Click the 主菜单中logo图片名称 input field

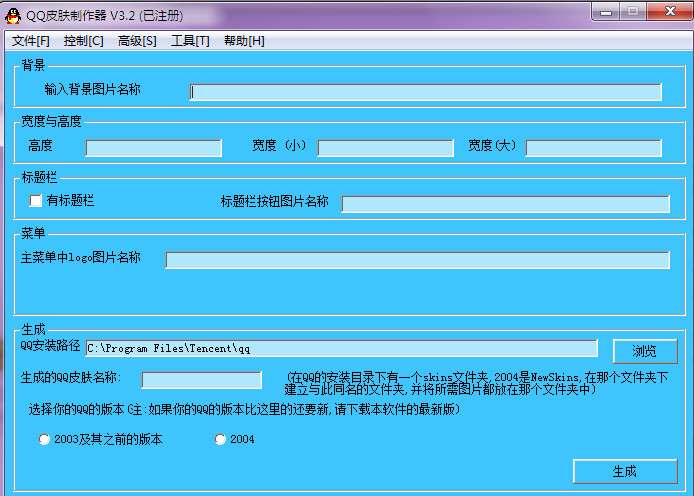point(417,260)
